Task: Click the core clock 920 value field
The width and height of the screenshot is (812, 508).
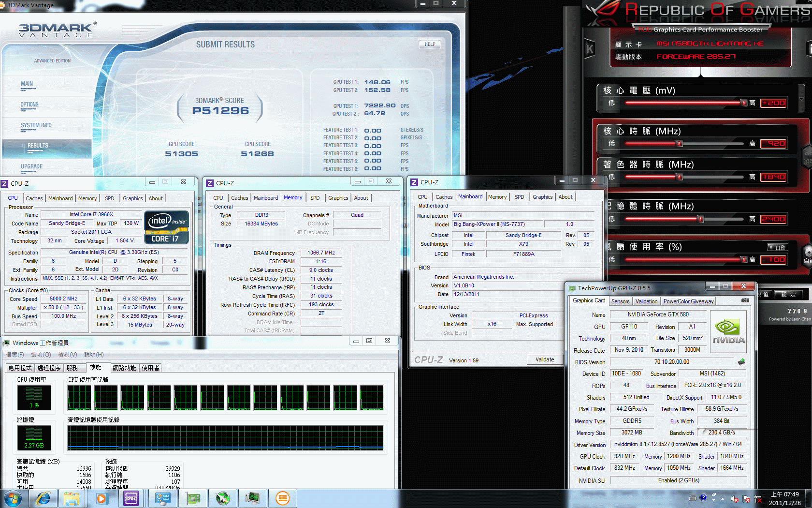Action: (773, 144)
